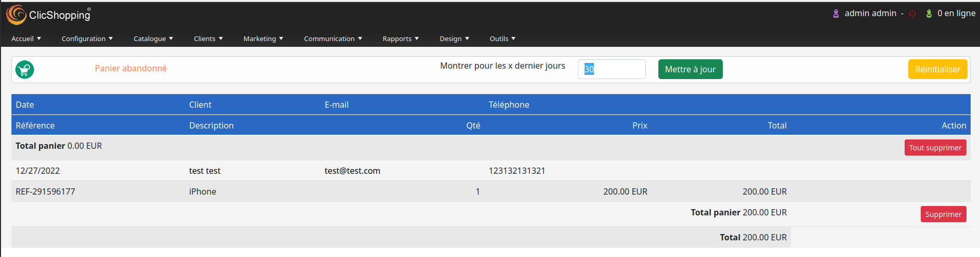The height and width of the screenshot is (257, 980).
Task: Expand the Accueil dropdown menu
Action: click(x=26, y=38)
